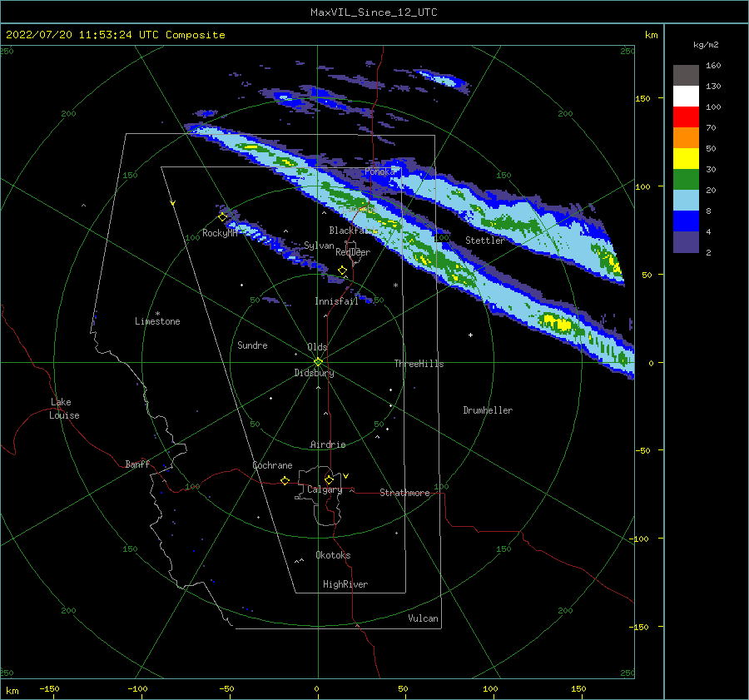
Task: Click the Stettler label
Action: point(485,241)
